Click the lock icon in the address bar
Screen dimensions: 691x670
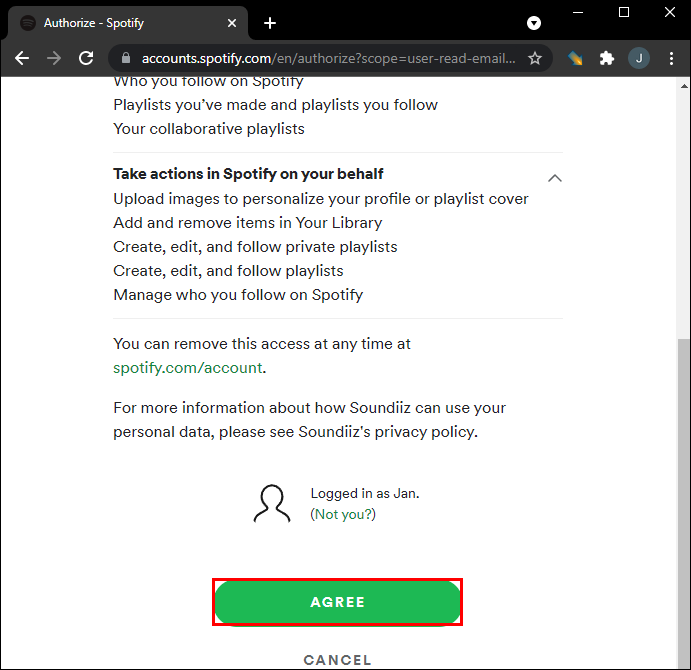pyautogui.click(x=127, y=59)
